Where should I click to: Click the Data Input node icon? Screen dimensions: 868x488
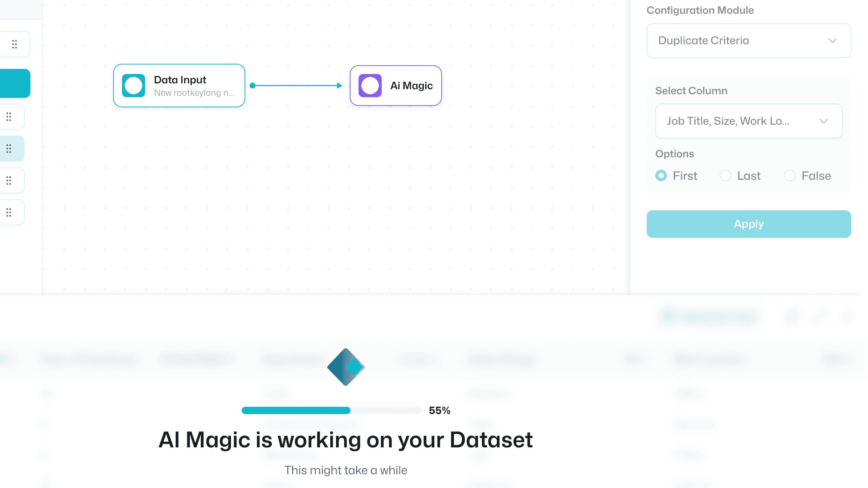click(134, 85)
